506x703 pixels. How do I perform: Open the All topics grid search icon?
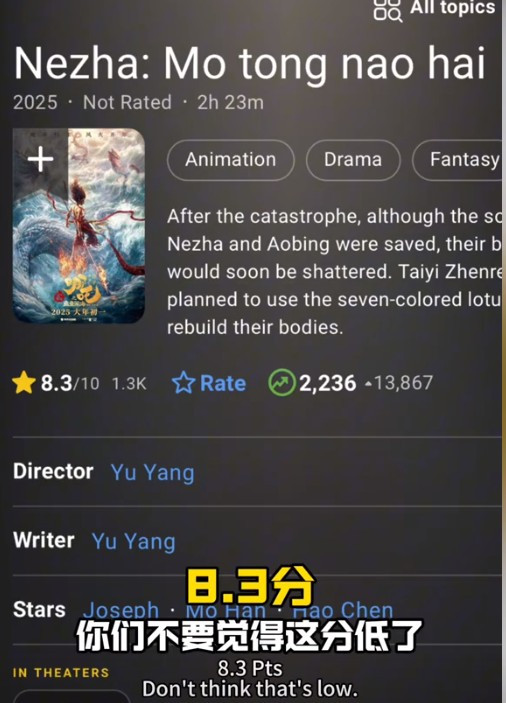(x=388, y=10)
